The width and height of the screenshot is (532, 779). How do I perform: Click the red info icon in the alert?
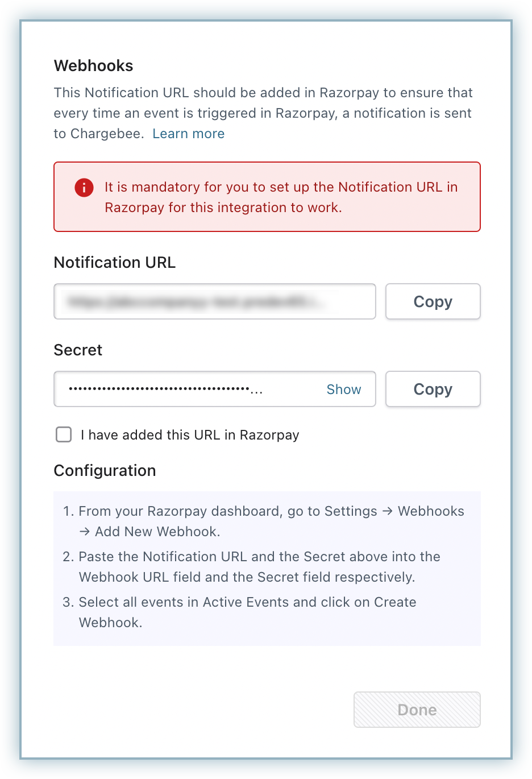84,187
